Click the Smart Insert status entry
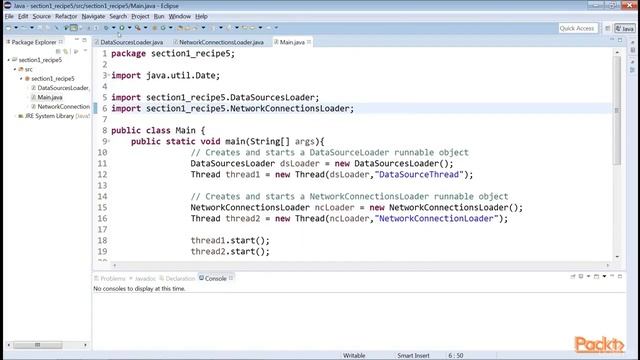This screenshot has width=640, height=360. coord(413,356)
